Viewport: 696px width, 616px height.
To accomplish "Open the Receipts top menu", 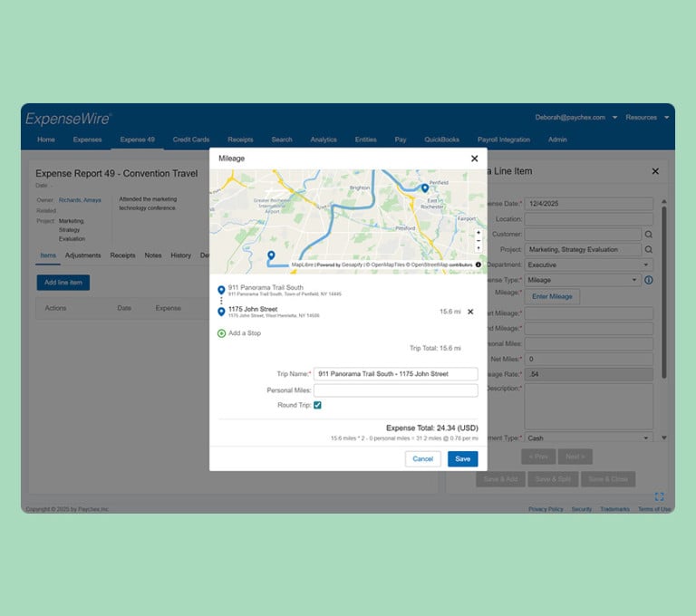I will point(240,140).
